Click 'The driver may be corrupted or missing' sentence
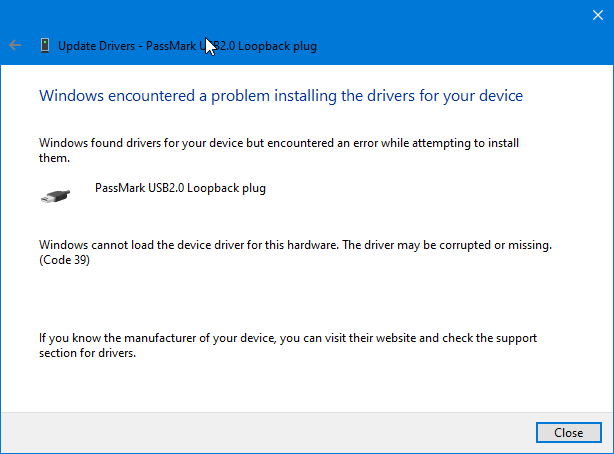Image resolution: width=614 pixels, height=454 pixels. coord(447,245)
